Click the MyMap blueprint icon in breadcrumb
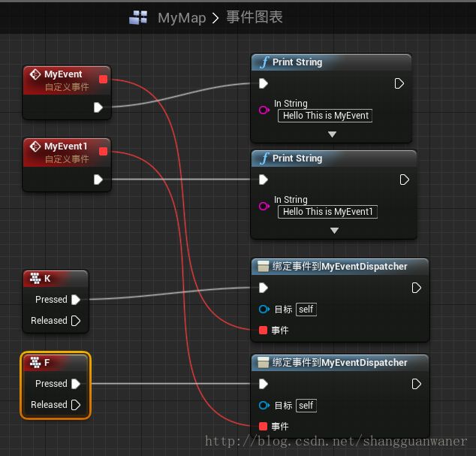This screenshot has height=456, width=476. click(138, 17)
